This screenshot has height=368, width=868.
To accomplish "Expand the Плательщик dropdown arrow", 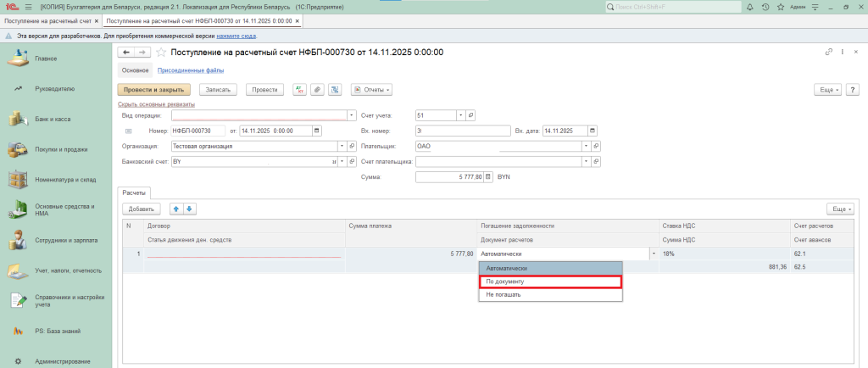I will click(586, 146).
